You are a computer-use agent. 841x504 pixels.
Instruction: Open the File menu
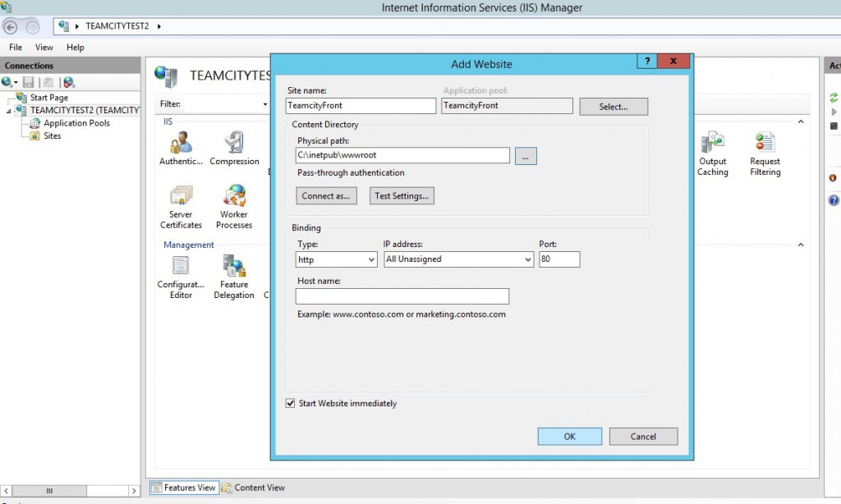click(x=16, y=47)
